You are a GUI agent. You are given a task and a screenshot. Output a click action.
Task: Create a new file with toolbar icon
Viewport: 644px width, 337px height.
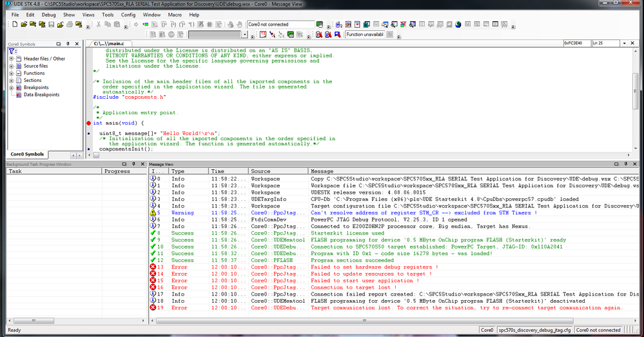coord(15,25)
